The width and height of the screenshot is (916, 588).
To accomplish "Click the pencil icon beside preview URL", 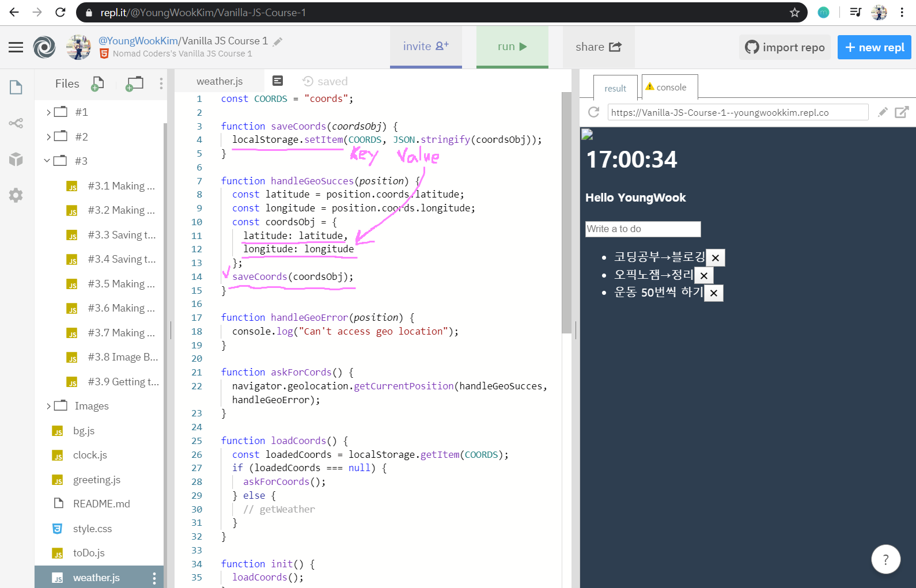I will click(883, 112).
